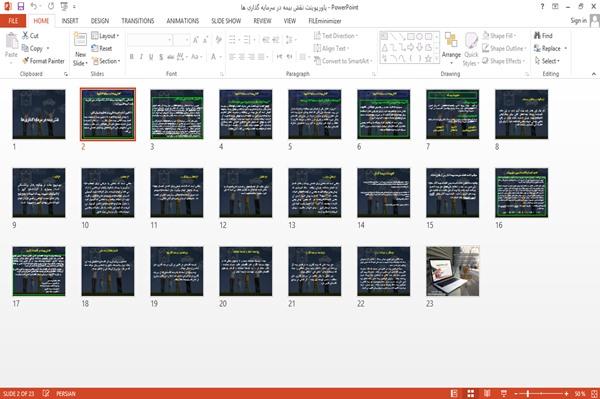Click the Cut scissors icon
Screen dimensions: 600x399
25,36
